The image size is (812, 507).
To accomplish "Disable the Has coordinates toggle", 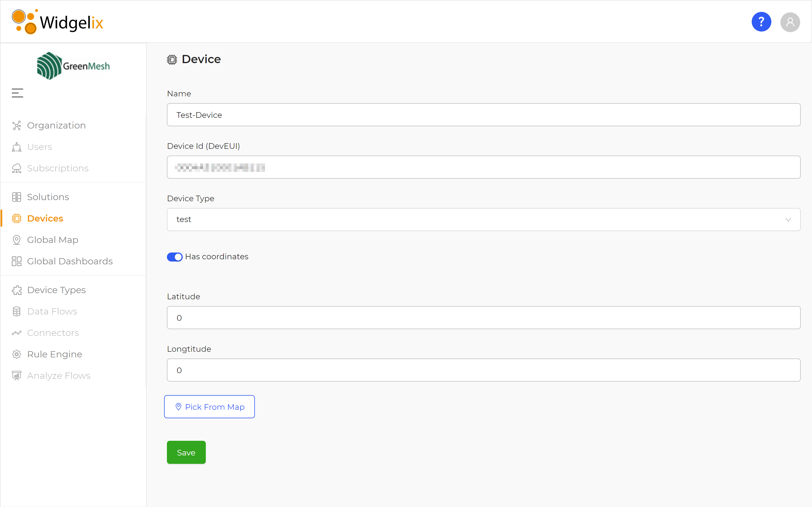I will pyautogui.click(x=175, y=257).
